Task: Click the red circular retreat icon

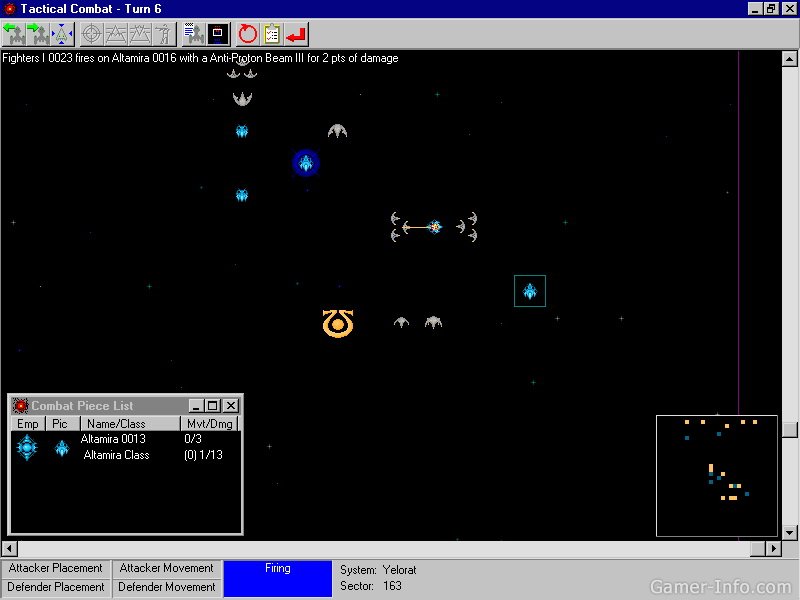Action: coord(247,33)
